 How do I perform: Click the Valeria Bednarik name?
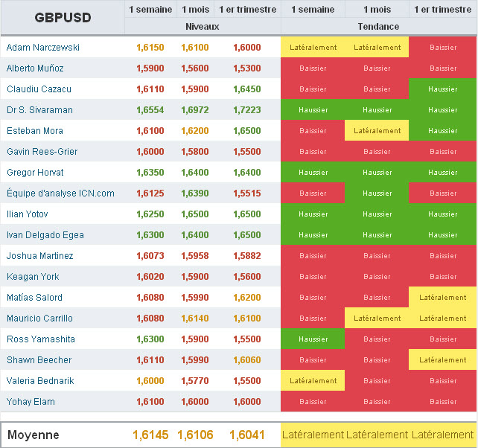(x=40, y=380)
